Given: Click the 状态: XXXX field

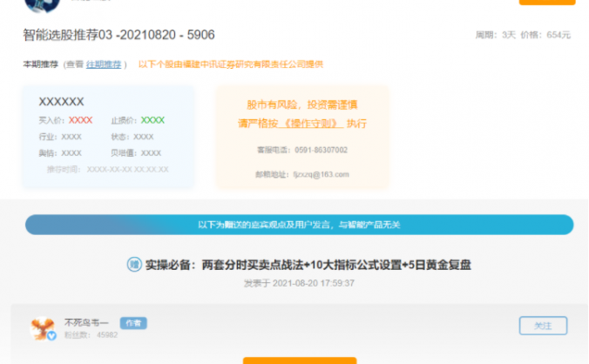Looking at the screenshot, I should point(132,137).
